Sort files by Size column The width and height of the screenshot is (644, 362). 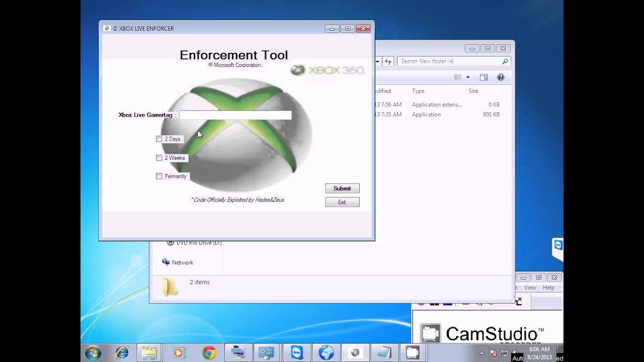473,91
